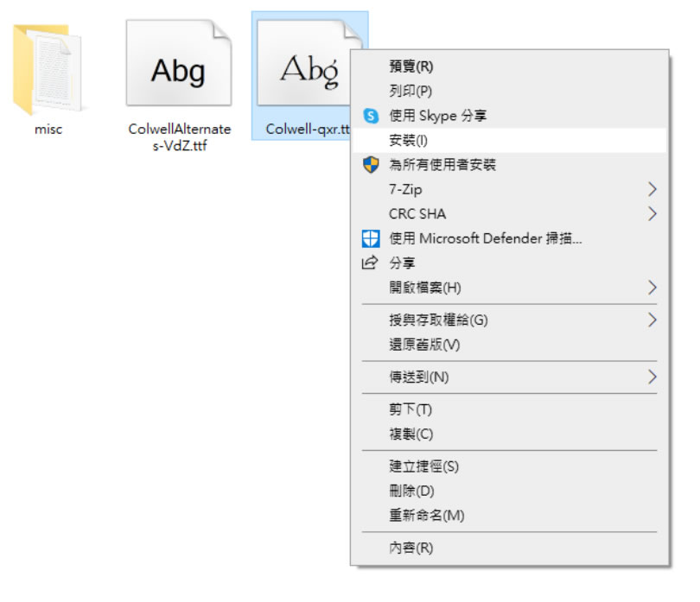Open 內容(R) properties entry
This screenshot has width=700, height=602.
click(x=509, y=548)
